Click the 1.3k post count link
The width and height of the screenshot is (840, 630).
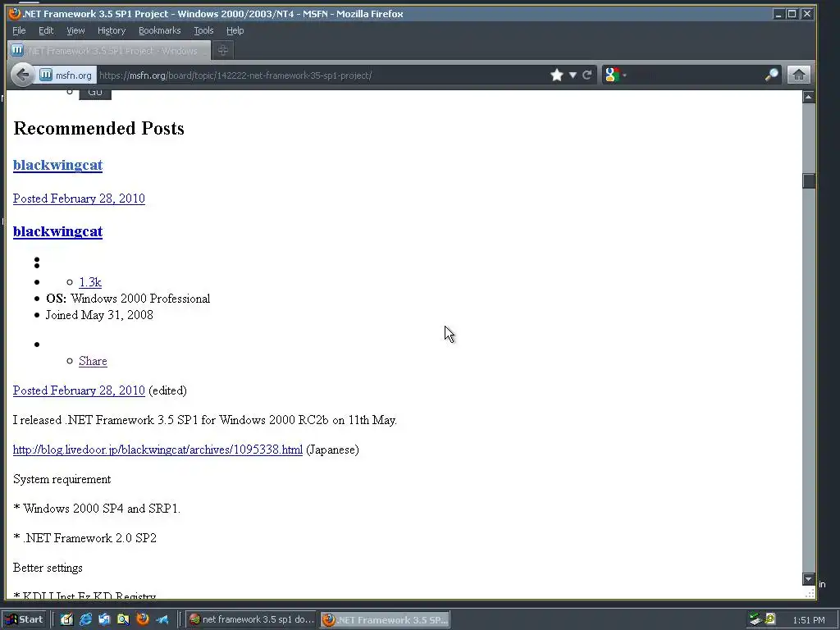tap(90, 282)
